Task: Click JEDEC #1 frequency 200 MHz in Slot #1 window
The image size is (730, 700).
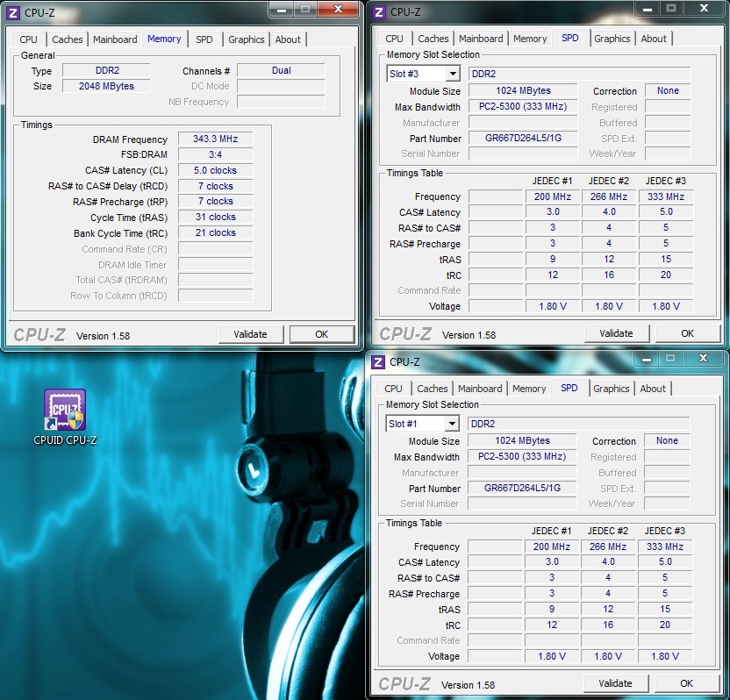Action: coord(552,546)
